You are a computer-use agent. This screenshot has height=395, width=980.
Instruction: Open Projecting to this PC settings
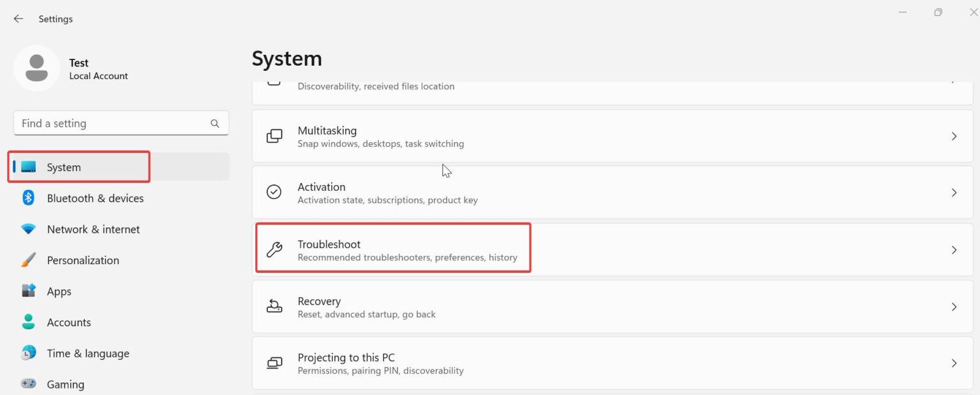tap(612, 362)
